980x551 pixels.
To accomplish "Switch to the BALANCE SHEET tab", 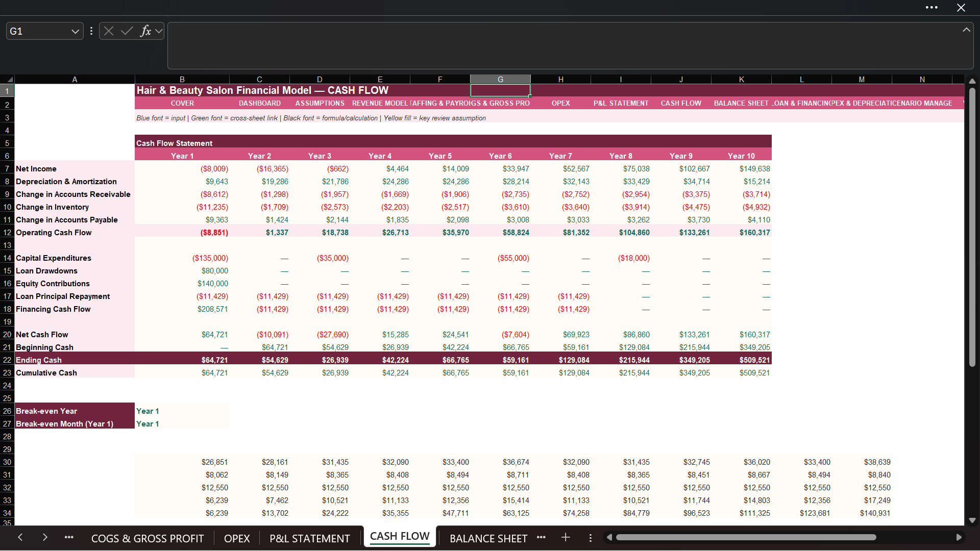I will (488, 539).
